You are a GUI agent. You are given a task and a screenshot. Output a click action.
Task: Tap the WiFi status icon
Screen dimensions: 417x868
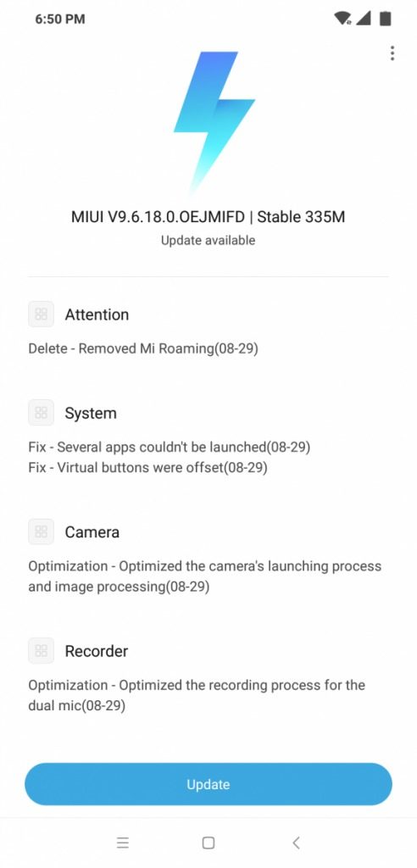(x=342, y=19)
